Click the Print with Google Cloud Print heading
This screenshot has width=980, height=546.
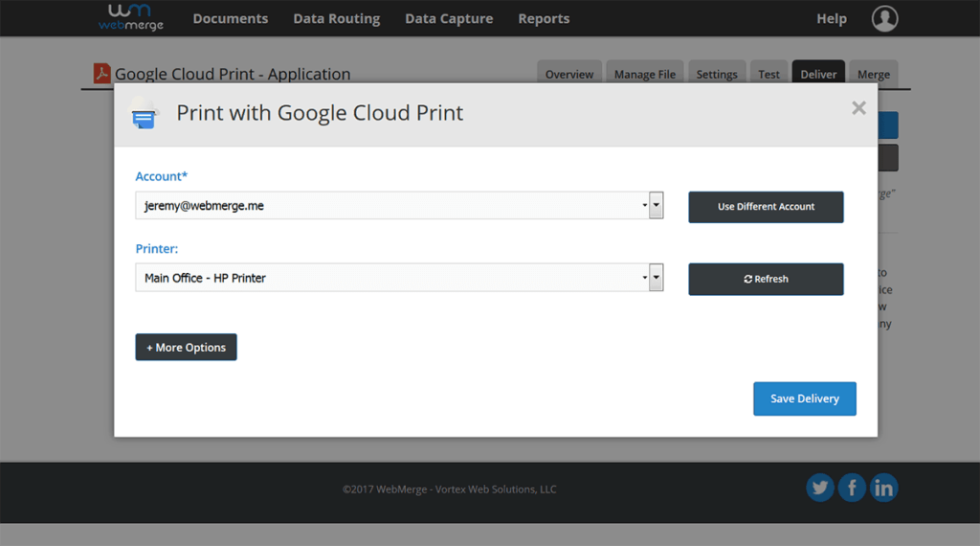[320, 113]
